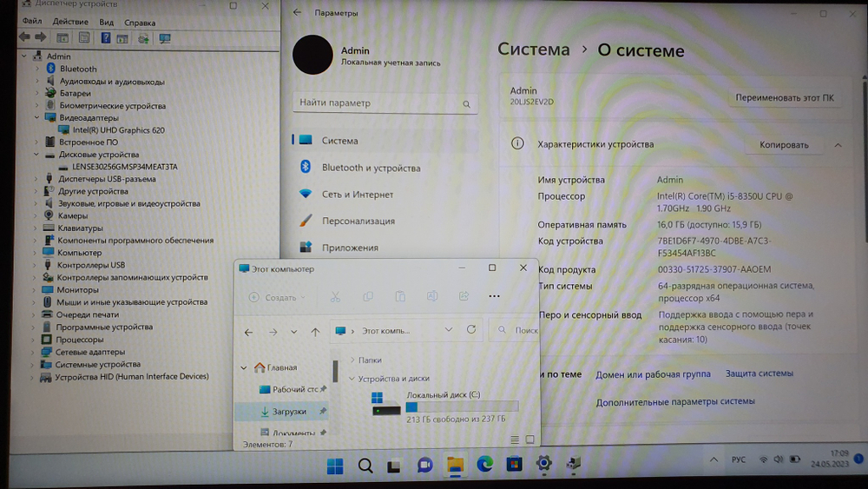Select the LENSE30256GMSP34MEAT3TA disk device
Screen dimensions: 868x489
124,167
